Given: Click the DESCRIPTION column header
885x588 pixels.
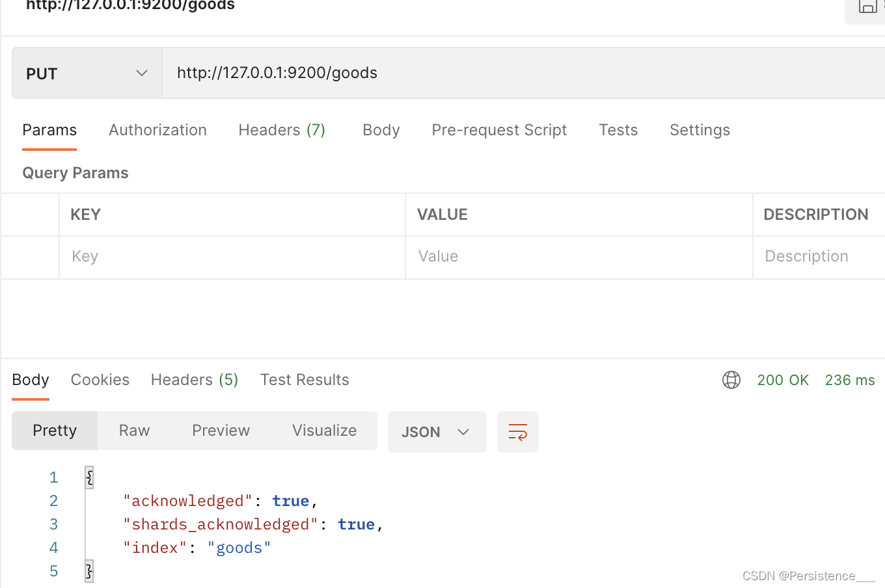Looking at the screenshot, I should coord(816,215).
